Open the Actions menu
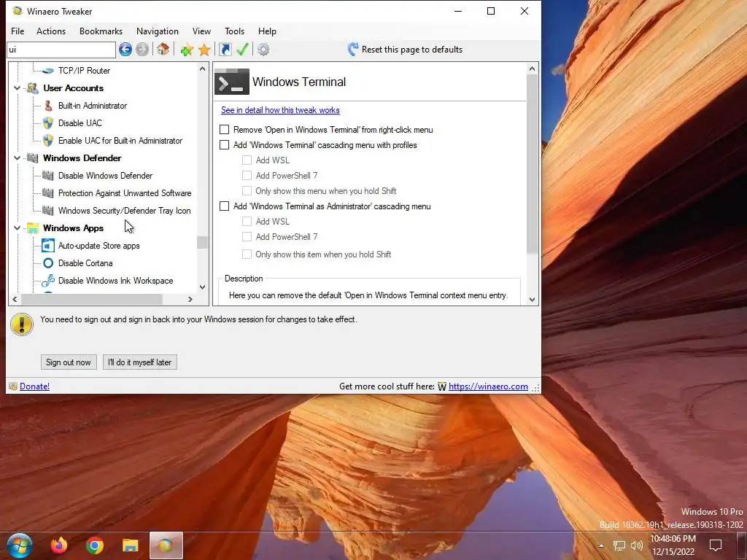Image resolution: width=747 pixels, height=560 pixels. pos(51,31)
